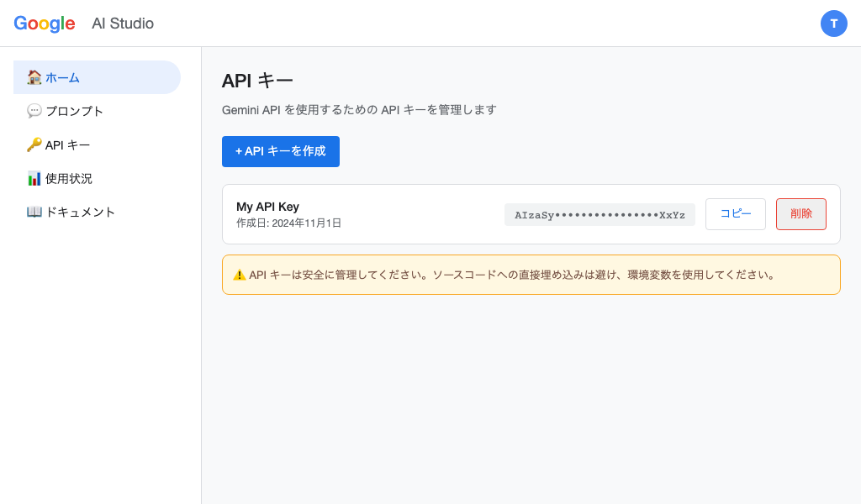
Task: Click the speech bubble icon beside プロンプト
Action: (x=34, y=110)
